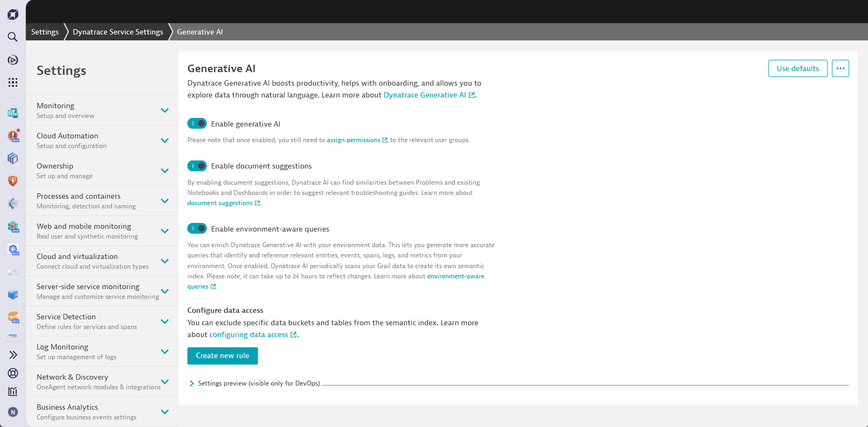This screenshot has width=868, height=427.
Task: Click external link icon next to configuring data access
Action: (x=293, y=335)
